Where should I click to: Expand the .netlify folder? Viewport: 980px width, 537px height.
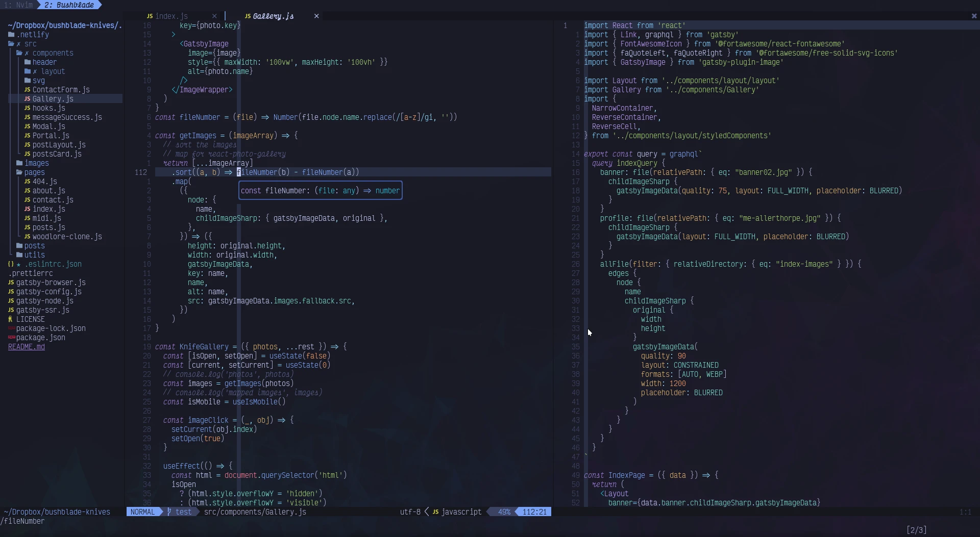click(32, 35)
